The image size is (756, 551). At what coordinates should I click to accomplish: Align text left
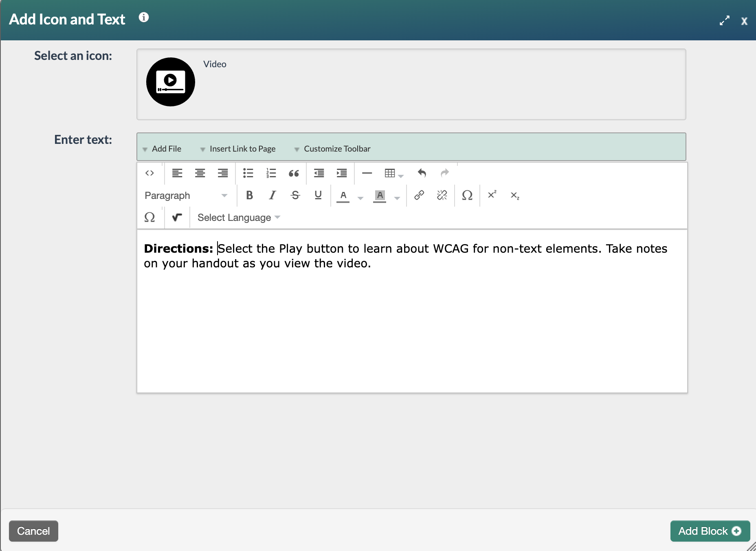pyautogui.click(x=177, y=173)
